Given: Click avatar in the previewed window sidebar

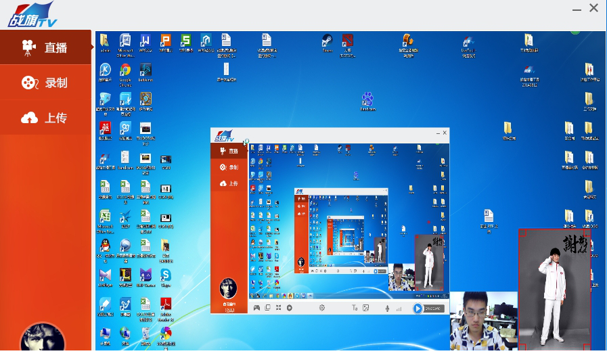Looking at the screenshot, I should click(x=228, y=288).
